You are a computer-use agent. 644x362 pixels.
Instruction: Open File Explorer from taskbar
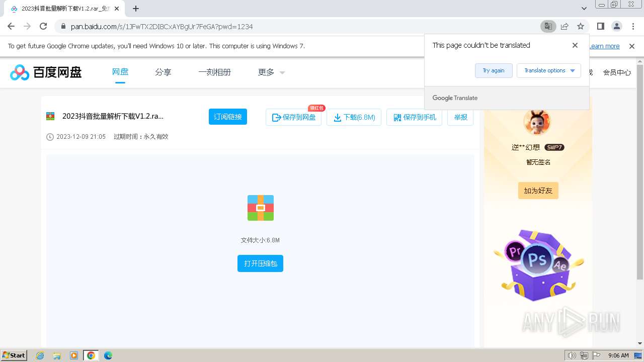tap(57, 355)
